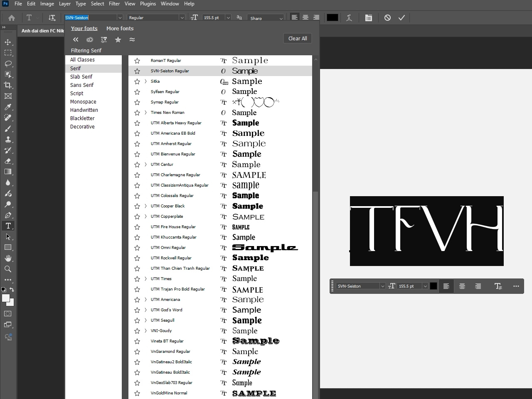Select the Brush tool
Image resolution: width=532 pixels, height=399 pixels.
pos(8,128)
